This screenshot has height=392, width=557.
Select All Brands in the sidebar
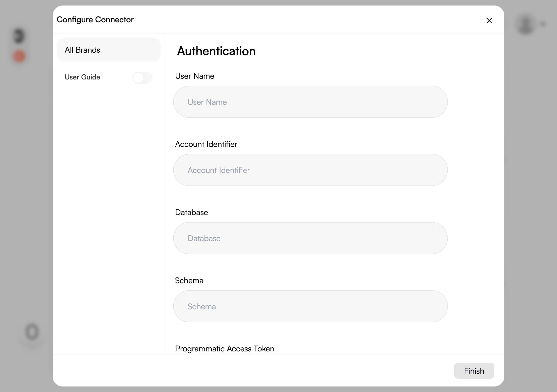pyautogui.click(x=108, y=50)
